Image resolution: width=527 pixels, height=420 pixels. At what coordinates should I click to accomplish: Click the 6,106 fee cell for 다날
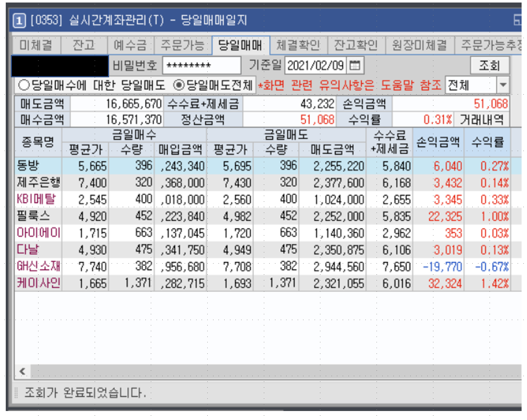396,250
